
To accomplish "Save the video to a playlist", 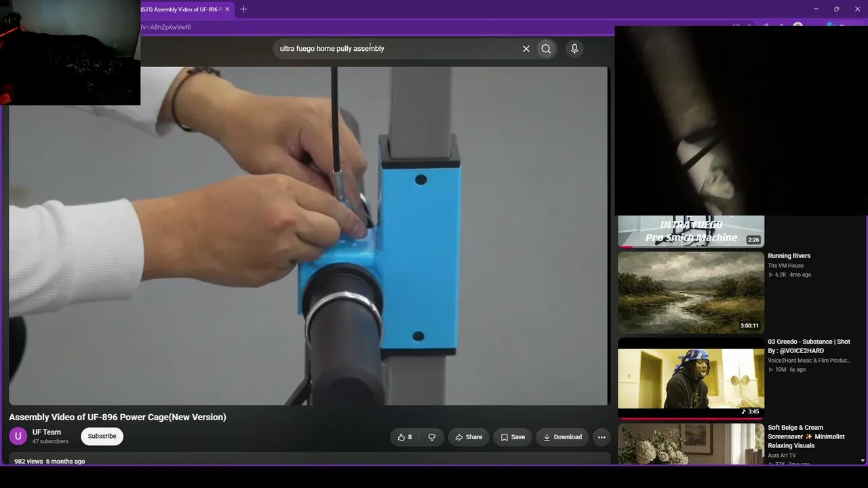I will coord(513,437).
